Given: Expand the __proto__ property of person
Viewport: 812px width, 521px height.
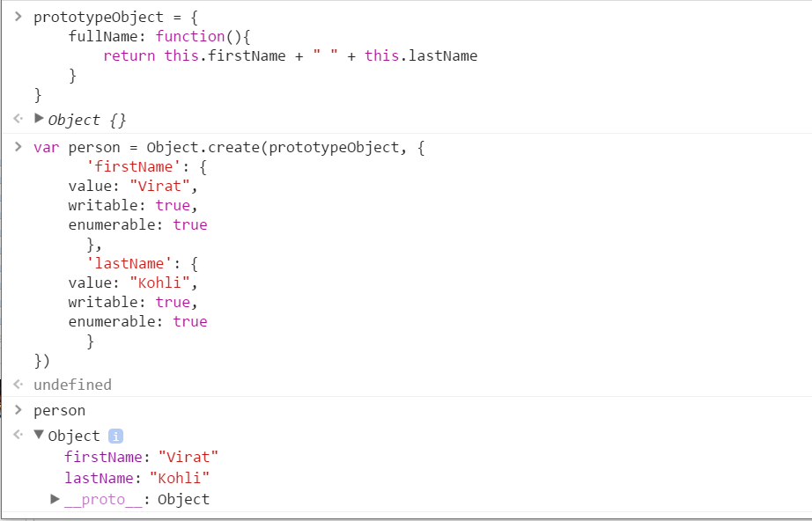Looking at the screenshot, I should point(55,499).
